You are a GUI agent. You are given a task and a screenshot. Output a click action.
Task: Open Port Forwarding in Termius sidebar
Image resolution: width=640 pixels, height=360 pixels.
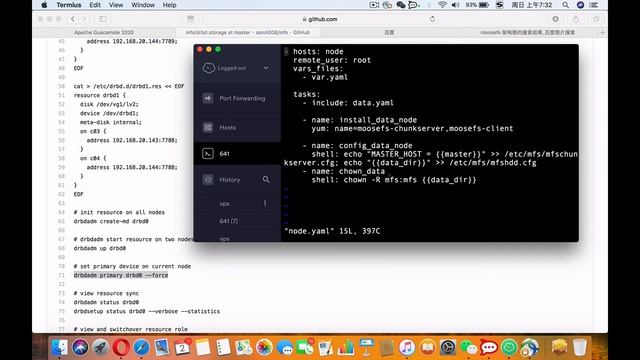238,98
